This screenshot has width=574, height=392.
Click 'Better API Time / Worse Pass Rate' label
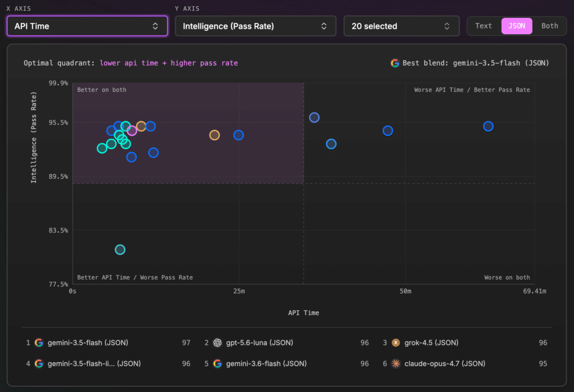(135, 278)
